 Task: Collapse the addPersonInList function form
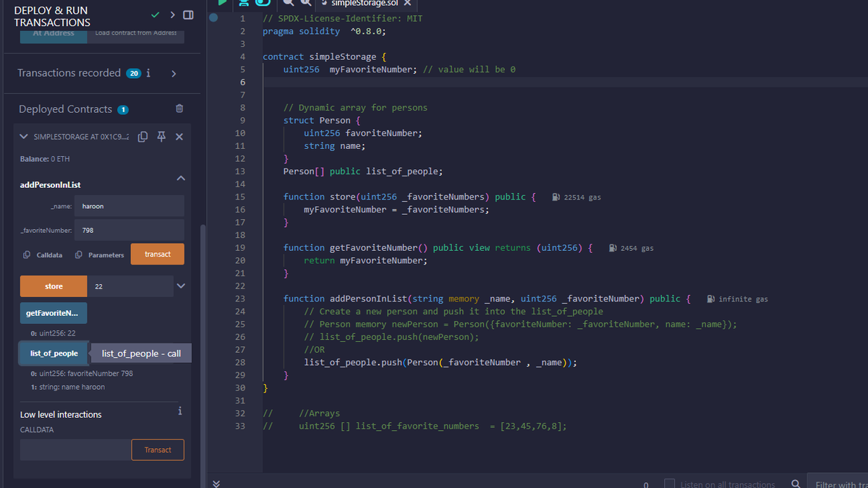tap(180, 178)
